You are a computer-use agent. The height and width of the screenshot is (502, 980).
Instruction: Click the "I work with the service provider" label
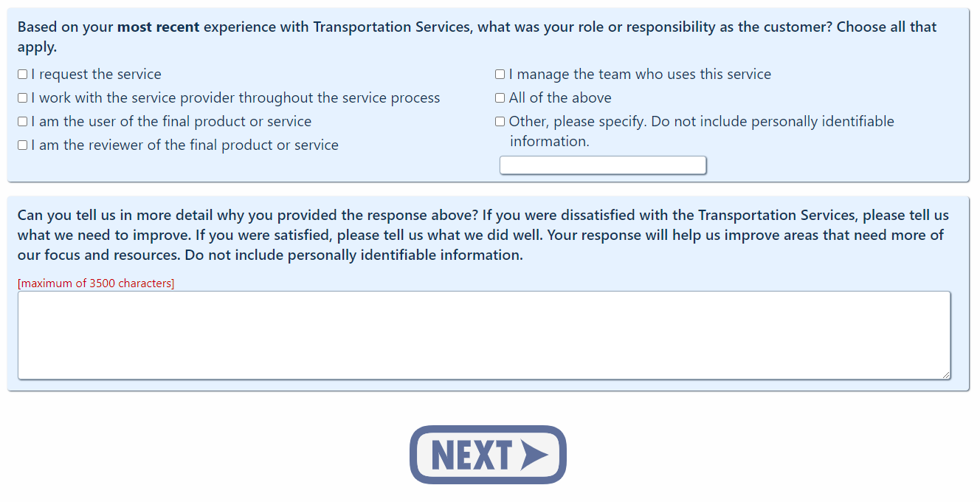coord(235,98)
